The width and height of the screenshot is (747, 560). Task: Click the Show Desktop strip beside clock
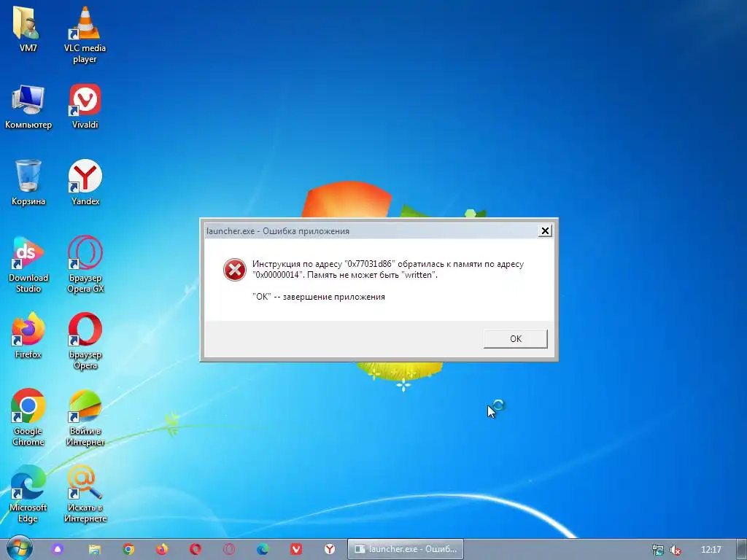[x=742, y=549]
